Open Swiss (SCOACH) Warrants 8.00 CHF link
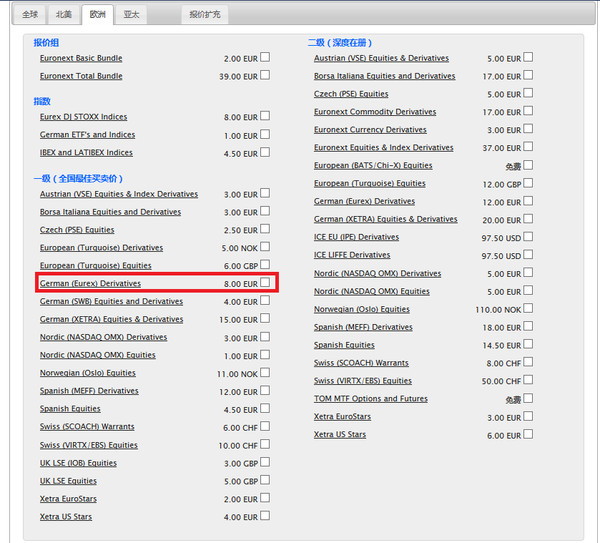The height and width of the screenshot is (543, 600). point(361,363)
